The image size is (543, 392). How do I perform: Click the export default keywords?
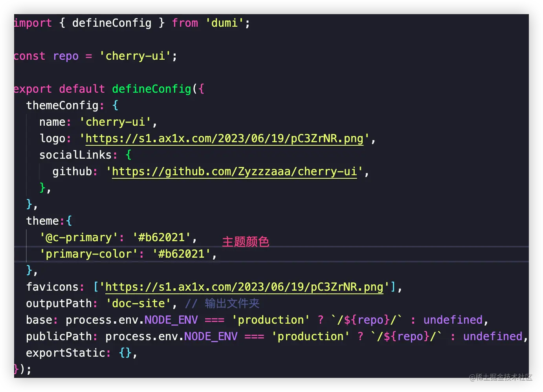coord(59,89)
